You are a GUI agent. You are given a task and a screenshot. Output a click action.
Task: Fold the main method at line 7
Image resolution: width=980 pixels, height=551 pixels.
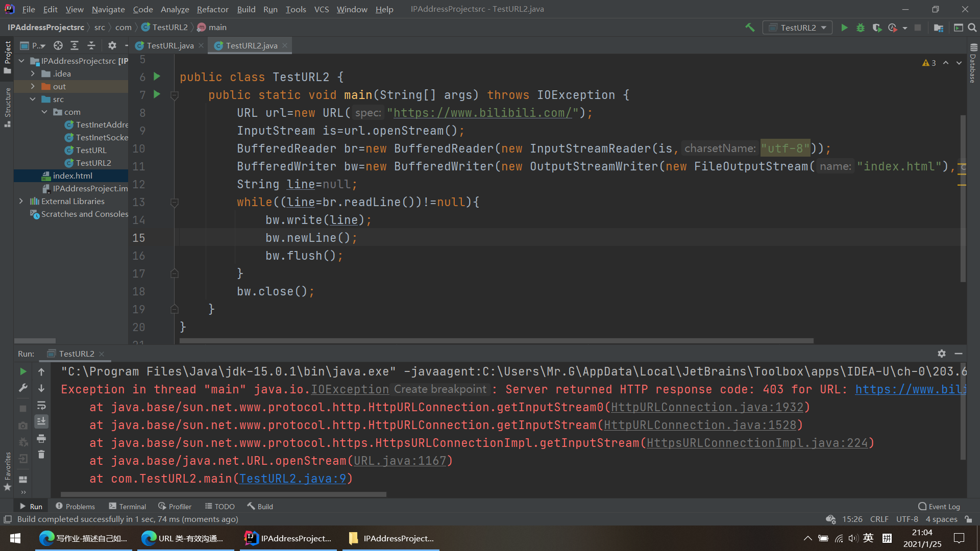[174, 95]
